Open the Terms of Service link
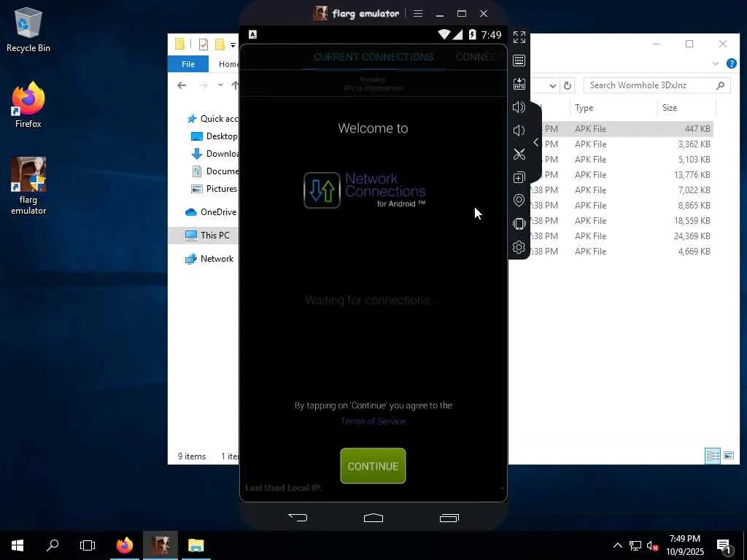 tap(373, 421)
